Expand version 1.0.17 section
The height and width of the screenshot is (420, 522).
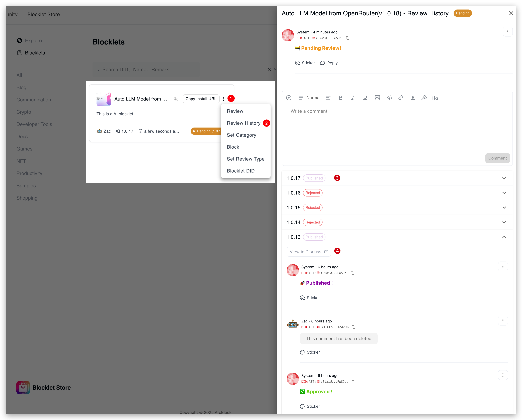point(504,178)
